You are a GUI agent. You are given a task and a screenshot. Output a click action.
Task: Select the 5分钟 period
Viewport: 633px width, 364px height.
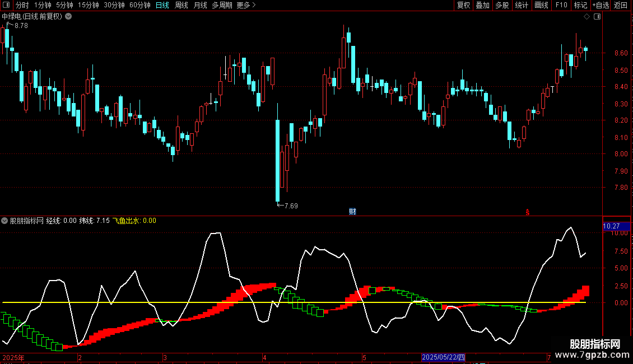64,5
